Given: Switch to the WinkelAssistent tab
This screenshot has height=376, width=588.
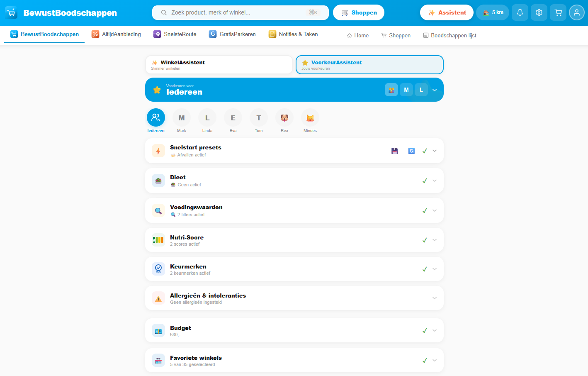Looking at the screenshot, I should coord(219,65).
